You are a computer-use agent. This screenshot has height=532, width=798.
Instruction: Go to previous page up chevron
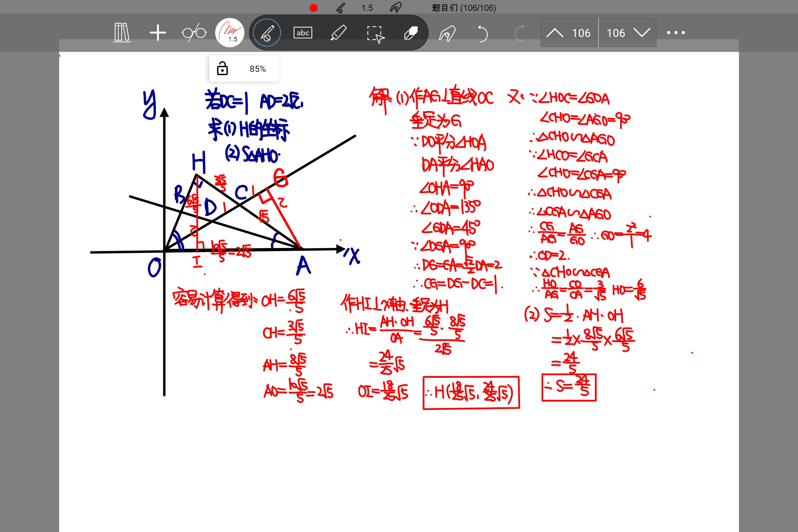(555, 33)
